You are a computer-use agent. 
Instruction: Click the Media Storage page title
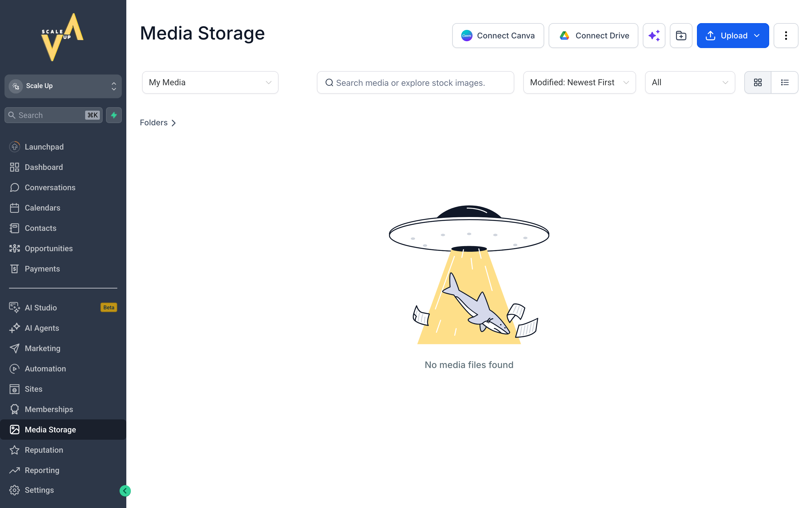point(202,33)
